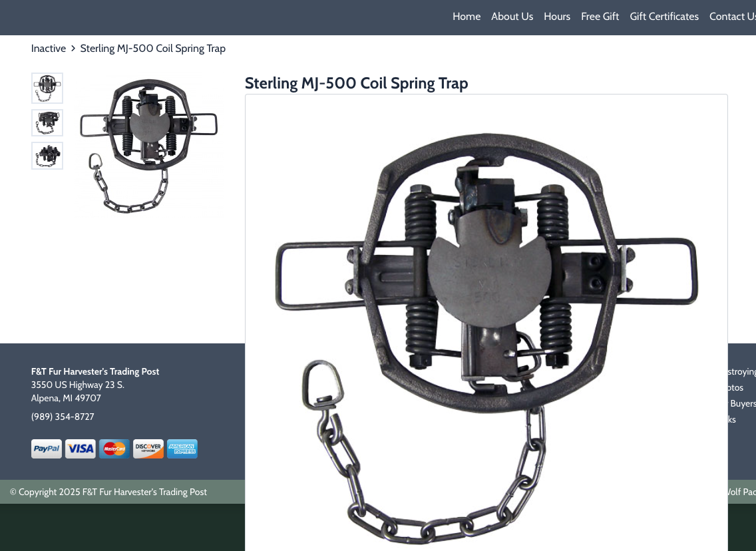Click the breadcrumb chevron after Inactive
Image resolution: width=756 pixels, height=551 pixels.
tap(73, 48)
